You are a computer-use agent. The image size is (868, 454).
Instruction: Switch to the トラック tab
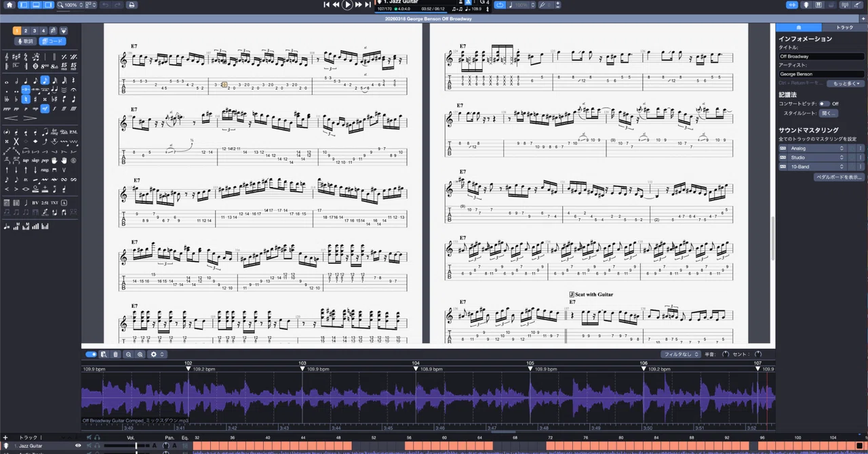click(844, 27)
